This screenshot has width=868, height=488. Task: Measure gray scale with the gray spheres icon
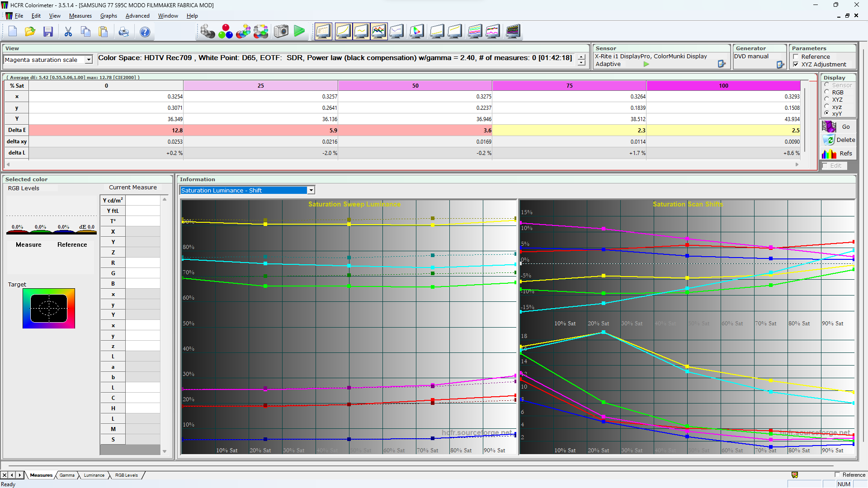(x=208, y=31)
